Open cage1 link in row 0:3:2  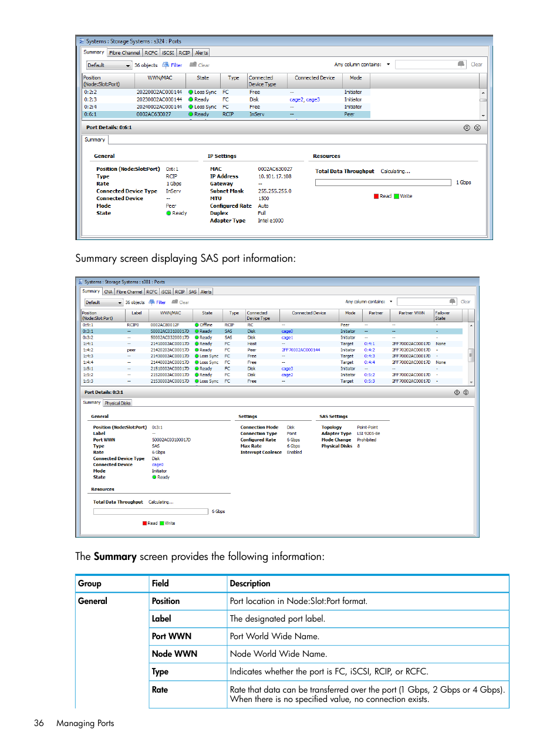[287, 337]
